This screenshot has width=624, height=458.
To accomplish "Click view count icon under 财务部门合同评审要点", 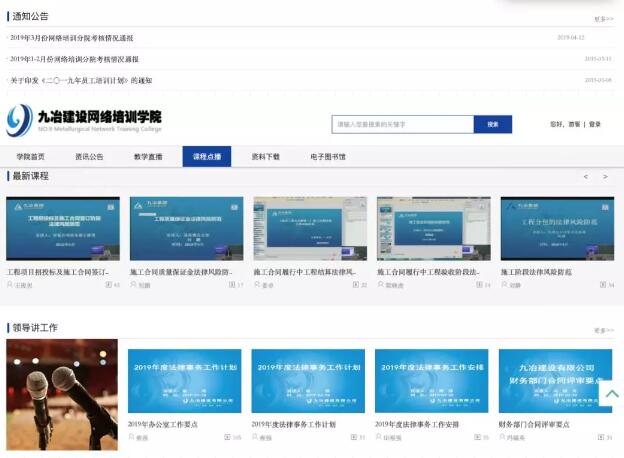I will (599, 437).
